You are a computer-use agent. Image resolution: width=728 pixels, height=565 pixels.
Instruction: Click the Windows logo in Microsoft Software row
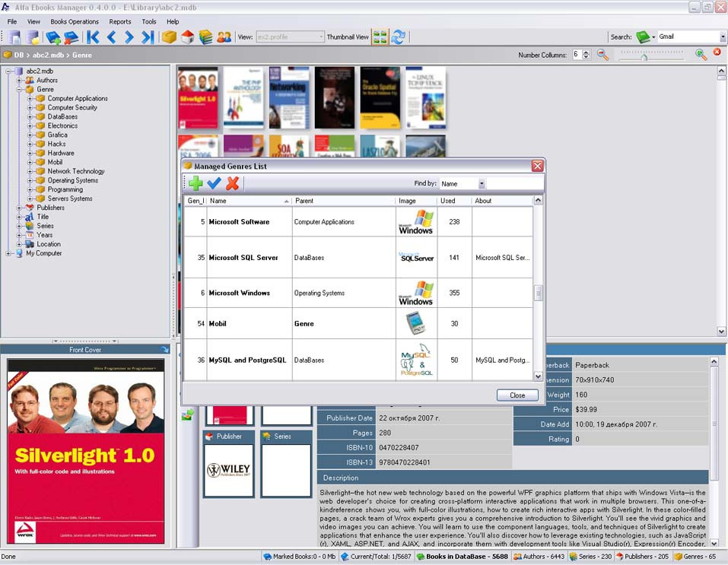coord(416,222)
